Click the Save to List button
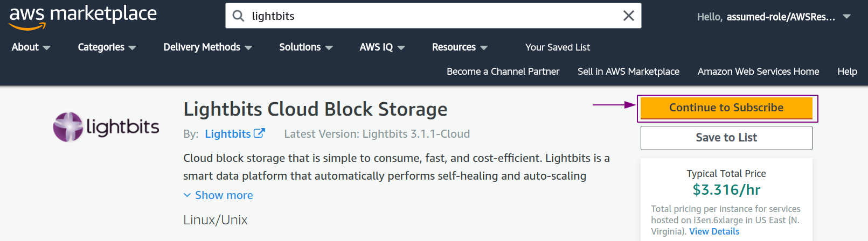 [x=726, y=138]
